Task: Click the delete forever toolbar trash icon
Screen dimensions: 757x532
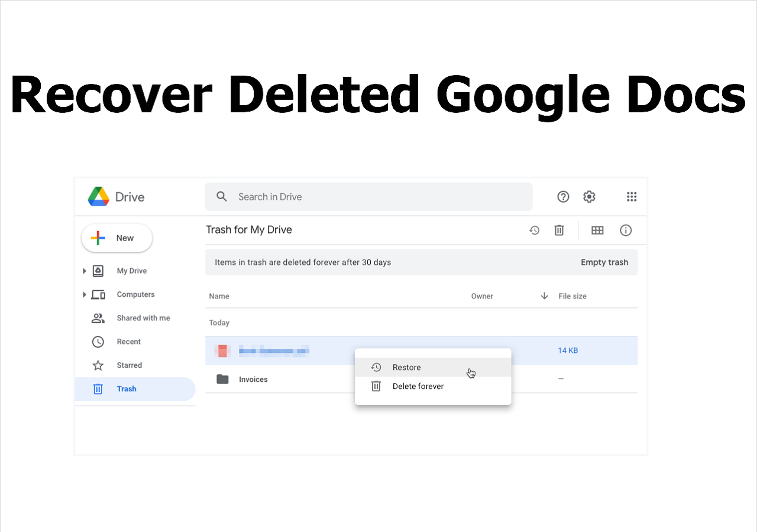Action: 559,230
